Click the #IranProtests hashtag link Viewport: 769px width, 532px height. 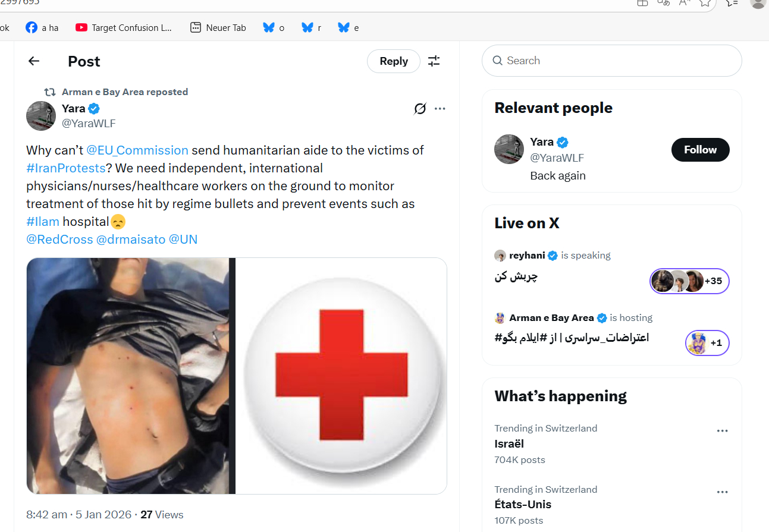tap(66, 168)
